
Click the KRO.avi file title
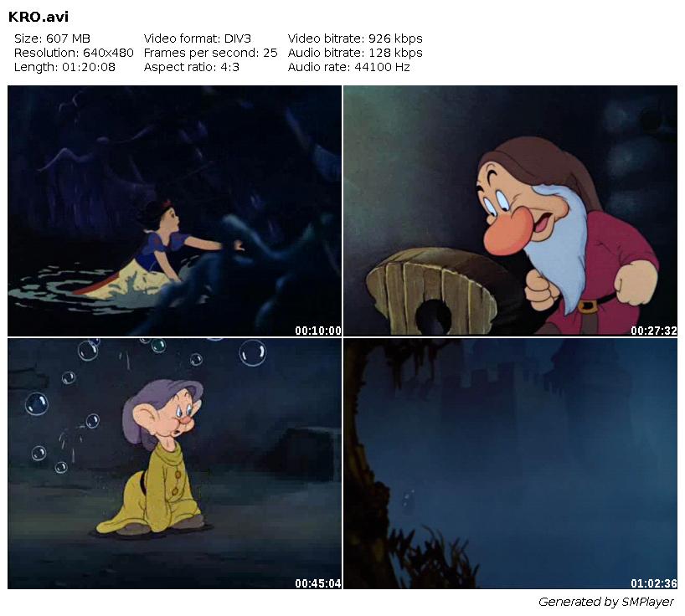point(39,17)
